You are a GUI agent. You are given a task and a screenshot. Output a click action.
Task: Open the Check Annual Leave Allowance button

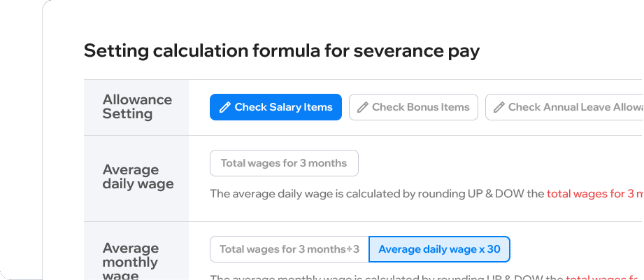point(565,107)
